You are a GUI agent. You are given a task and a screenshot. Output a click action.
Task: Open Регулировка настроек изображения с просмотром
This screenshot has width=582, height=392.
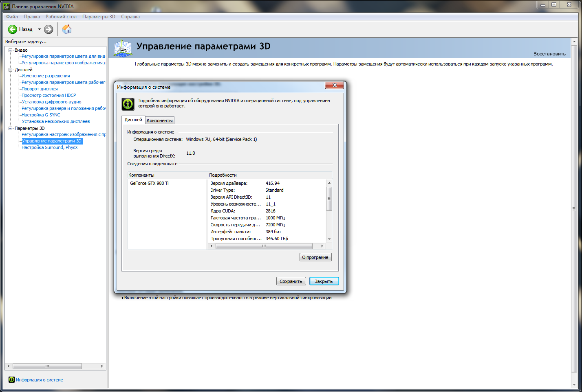click(64, 134)
